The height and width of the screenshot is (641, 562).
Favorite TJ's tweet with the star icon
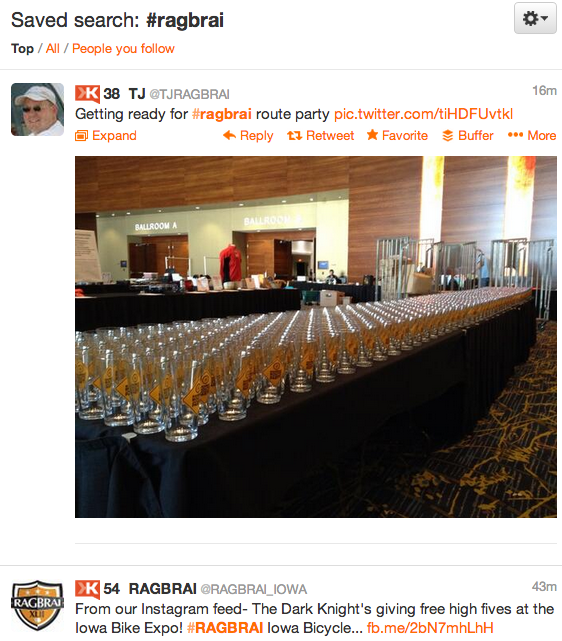[x=372, y=135]
